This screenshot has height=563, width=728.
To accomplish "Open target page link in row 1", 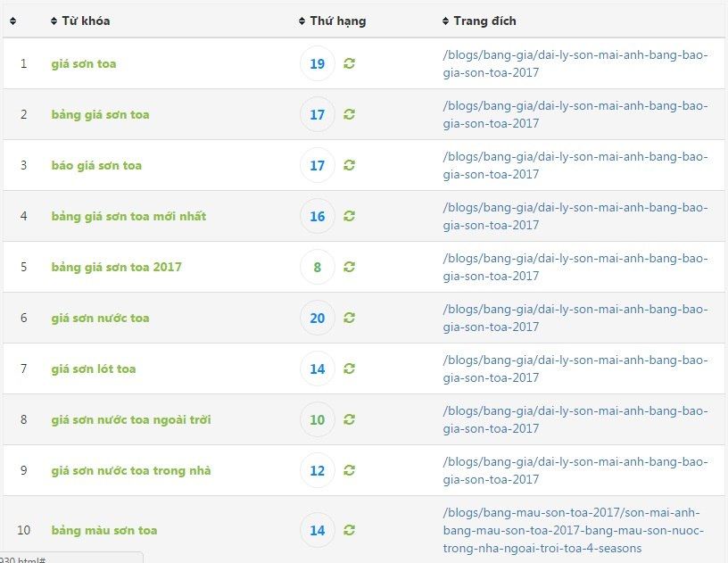I will [575, 63].
